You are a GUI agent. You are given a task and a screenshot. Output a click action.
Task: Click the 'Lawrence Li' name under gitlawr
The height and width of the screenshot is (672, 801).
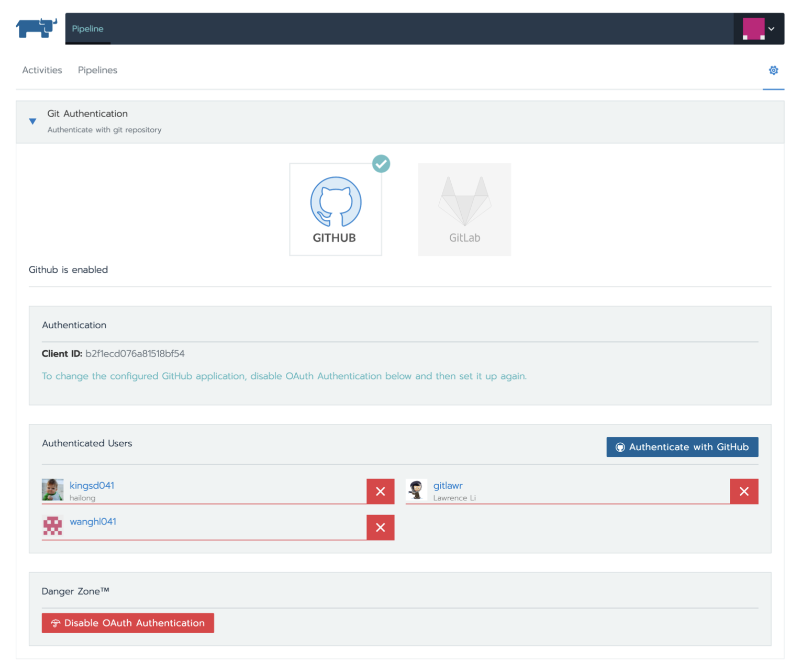click(x=454, y=498)
